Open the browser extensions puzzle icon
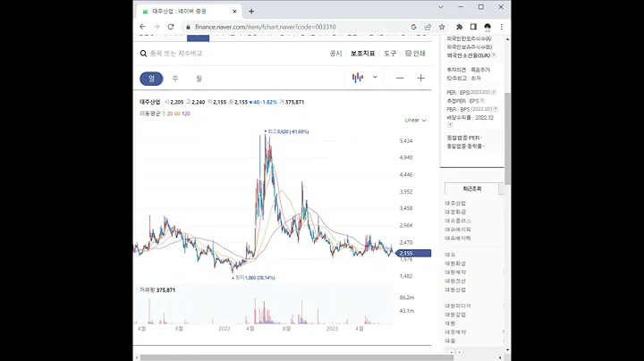 (459, 27)
